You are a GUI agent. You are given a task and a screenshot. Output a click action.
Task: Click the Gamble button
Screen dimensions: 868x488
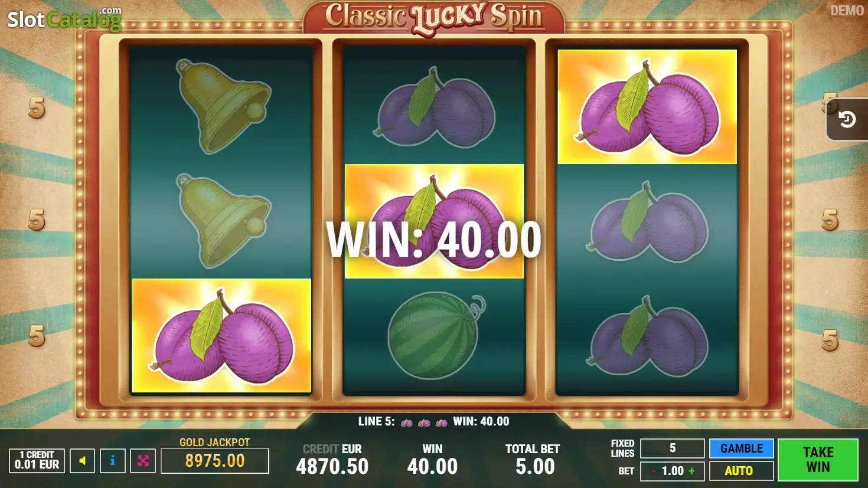741,448
